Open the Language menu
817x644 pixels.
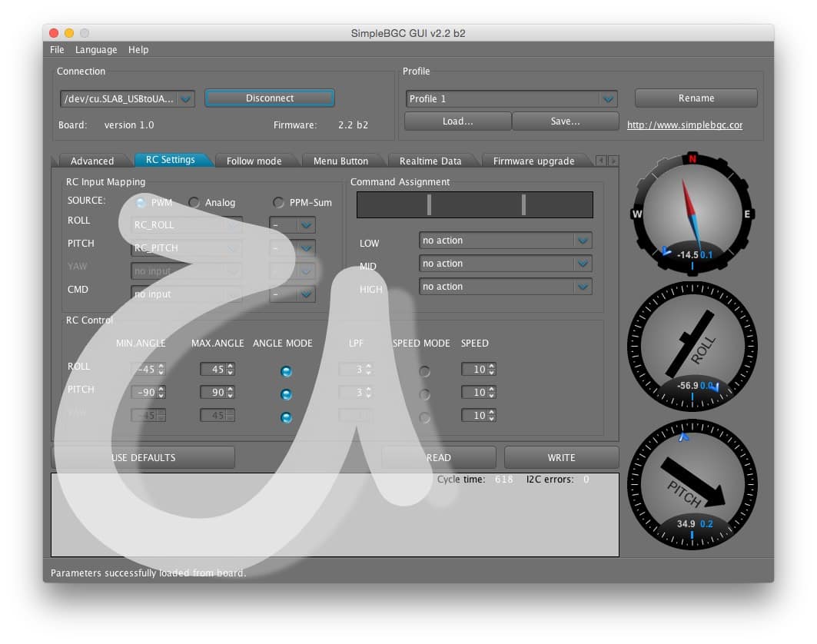tap(96, 50)
